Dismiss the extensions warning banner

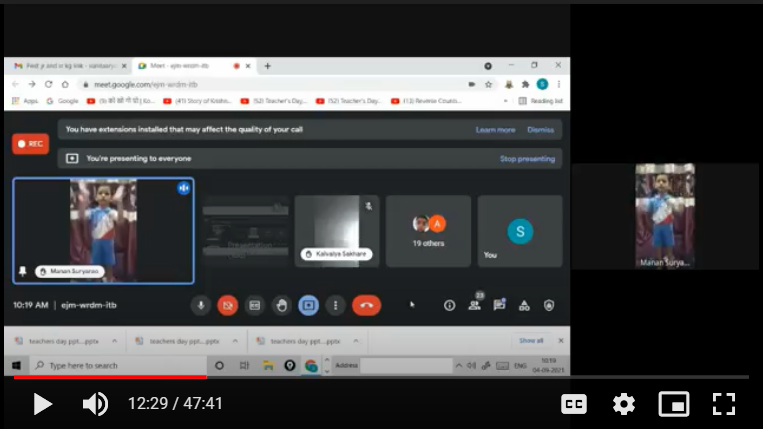tap(540, 130)
